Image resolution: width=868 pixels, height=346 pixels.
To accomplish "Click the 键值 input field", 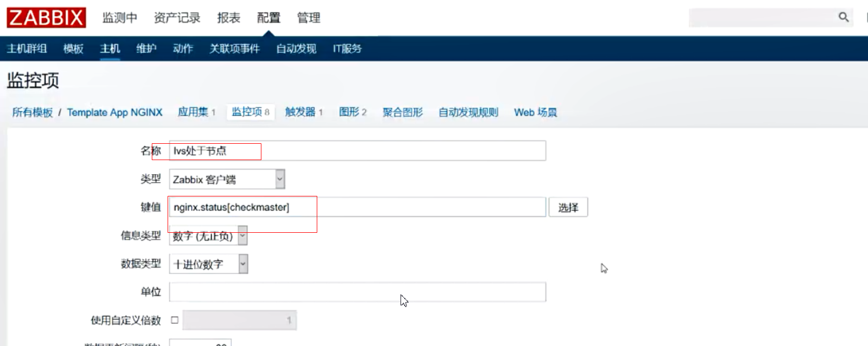I will pyautogui.click(x=357, y=207).
